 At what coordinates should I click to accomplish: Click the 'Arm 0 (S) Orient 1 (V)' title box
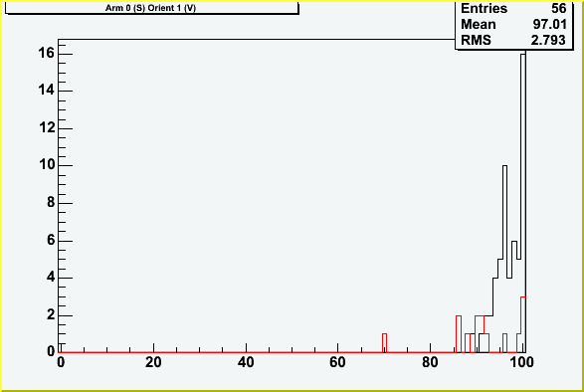click(152, 8)
